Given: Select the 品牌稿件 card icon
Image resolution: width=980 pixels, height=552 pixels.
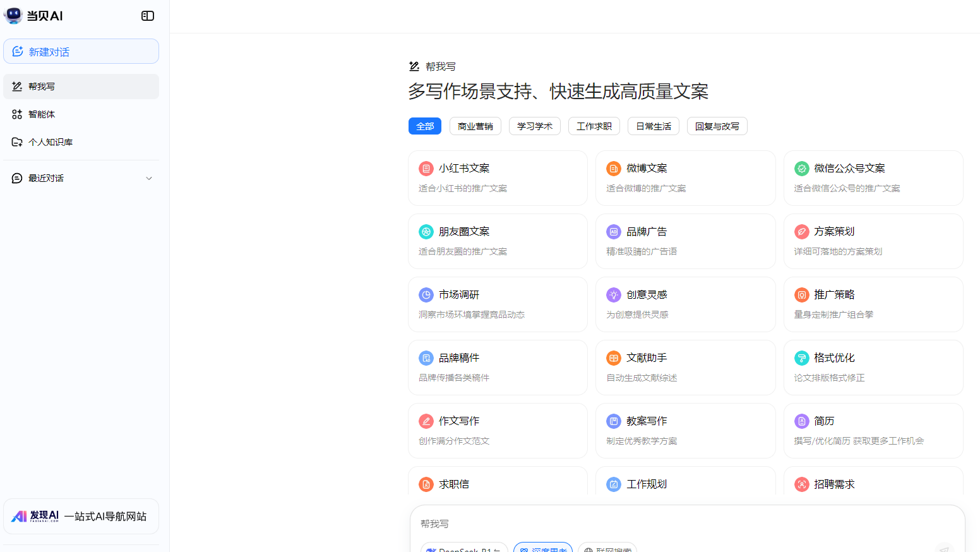Looking at the screenshot, I should point(426,358).
